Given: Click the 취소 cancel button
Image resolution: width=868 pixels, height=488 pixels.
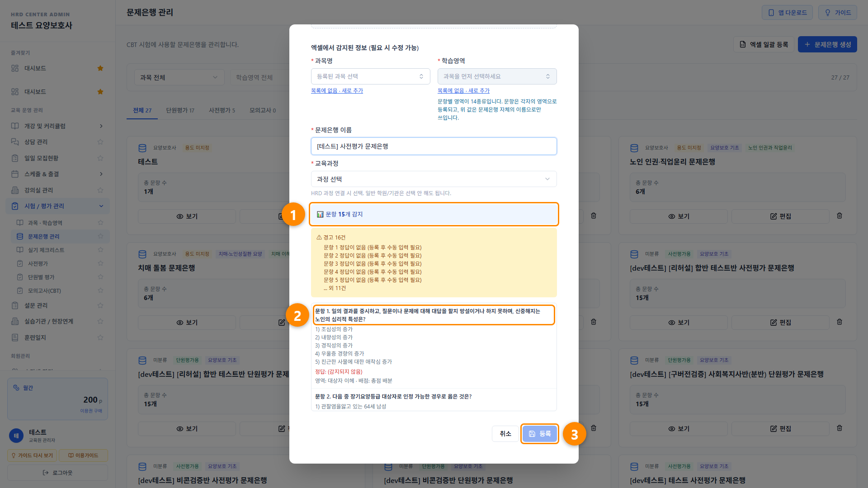Looking at the screenshot, I should click(x=505, y=434).
